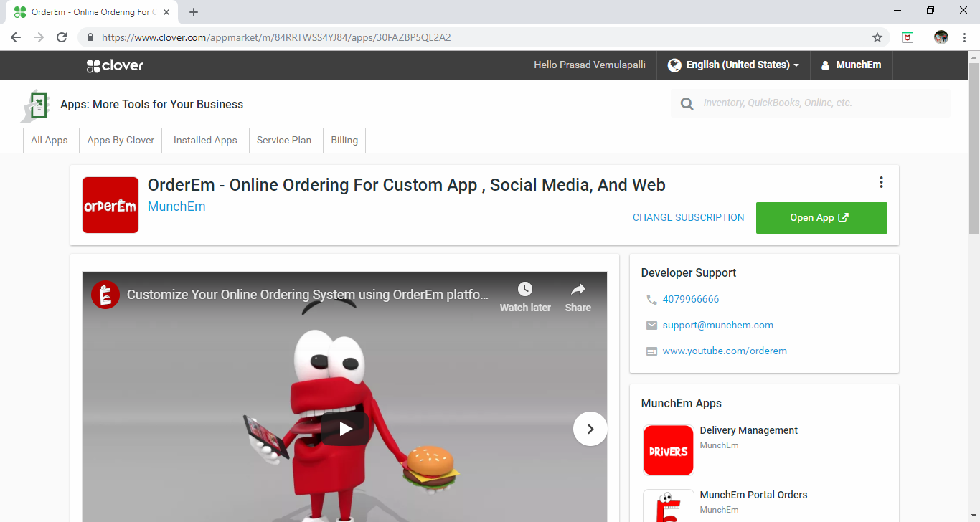Click the browser forward arrow
The image size is (980, 522).
(39, 37)
